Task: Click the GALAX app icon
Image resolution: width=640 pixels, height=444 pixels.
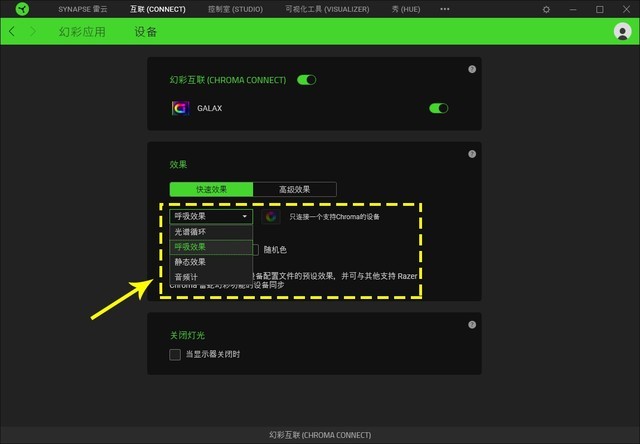Action: (x=180, y=108)
